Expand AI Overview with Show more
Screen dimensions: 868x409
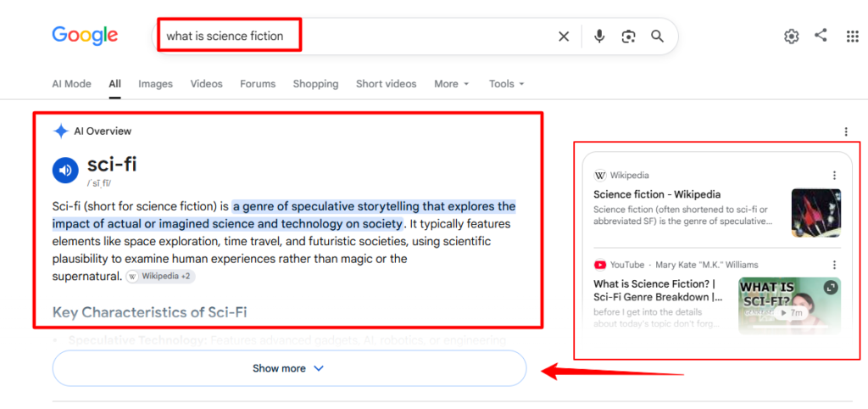click(289, 368)
